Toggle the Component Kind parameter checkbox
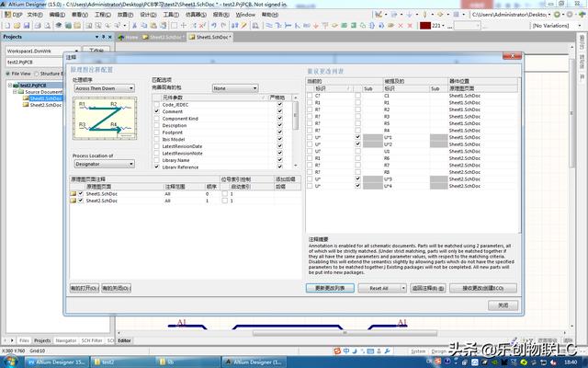This screenshot has width=588, height=368. pos(157,119)
